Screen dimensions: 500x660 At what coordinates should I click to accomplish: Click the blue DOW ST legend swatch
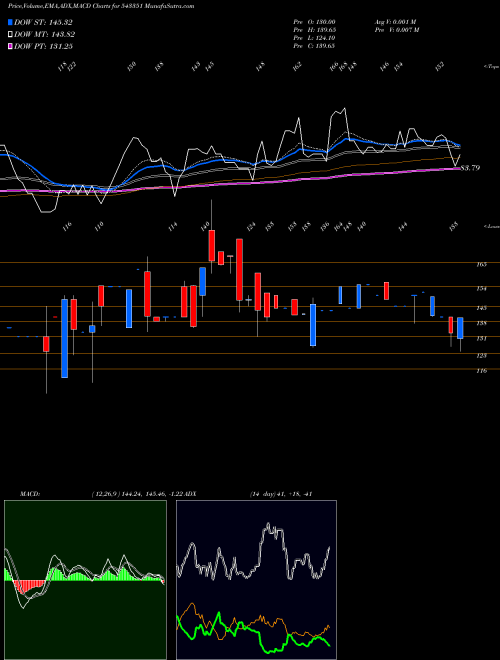[11, 22]
